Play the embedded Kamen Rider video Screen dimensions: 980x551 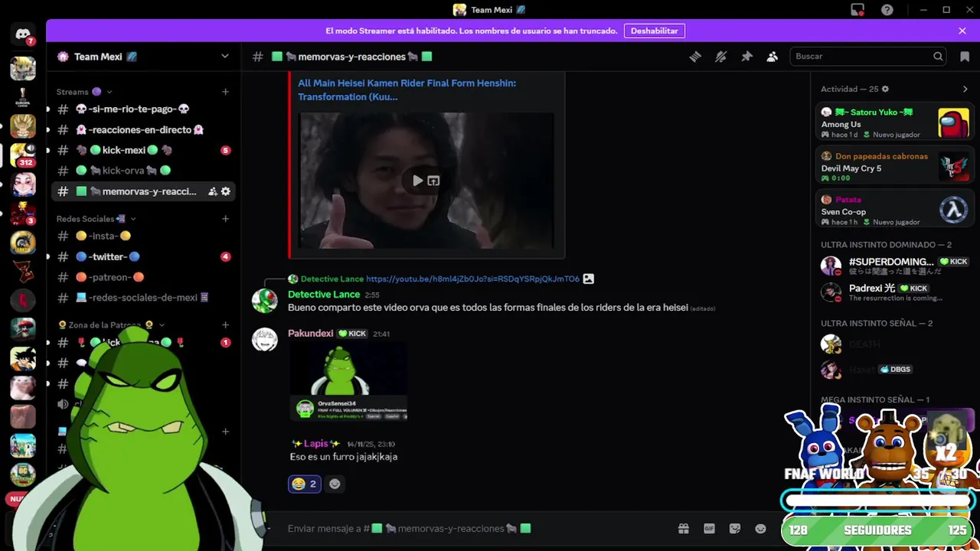(x=417, y=181)
